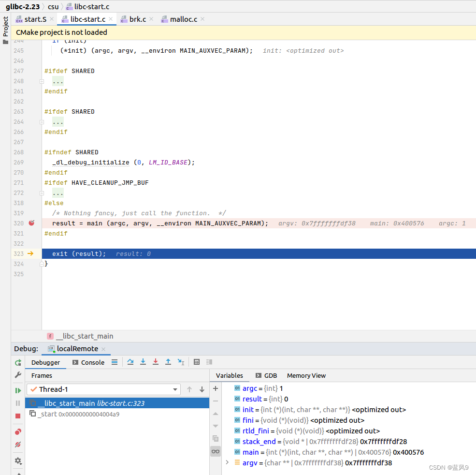Open debug panel gear settings
476x475 pixels.
click(x=18, y=460)
